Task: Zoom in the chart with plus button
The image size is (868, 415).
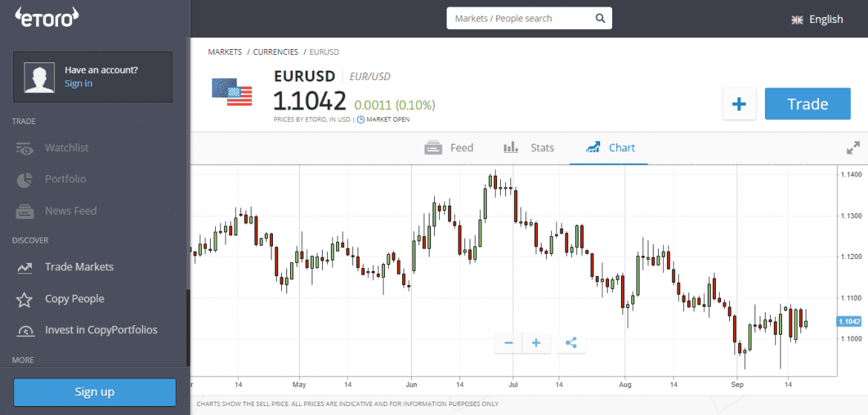Action: point(536,343)
